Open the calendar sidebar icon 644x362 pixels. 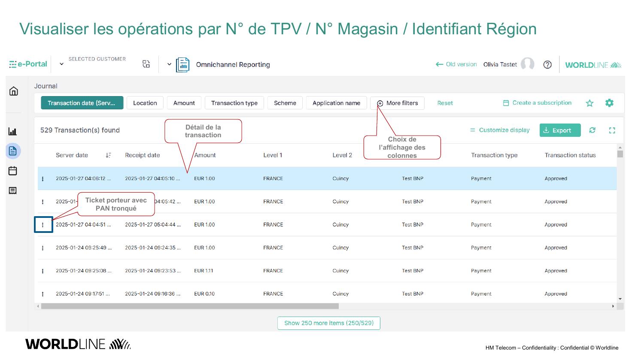coord(13,171)
